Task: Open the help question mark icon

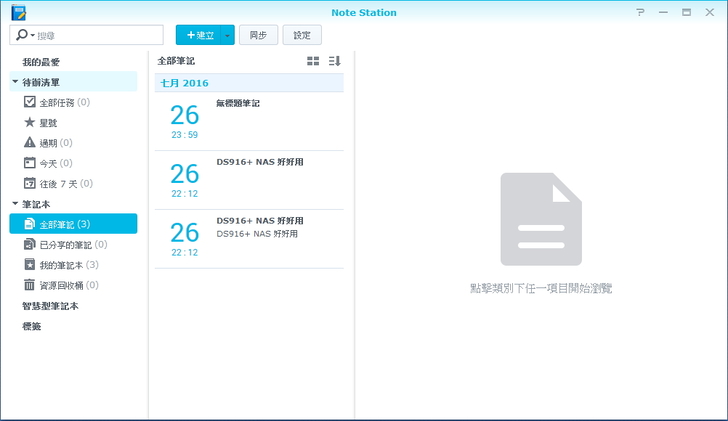Action: click(640, 12)
